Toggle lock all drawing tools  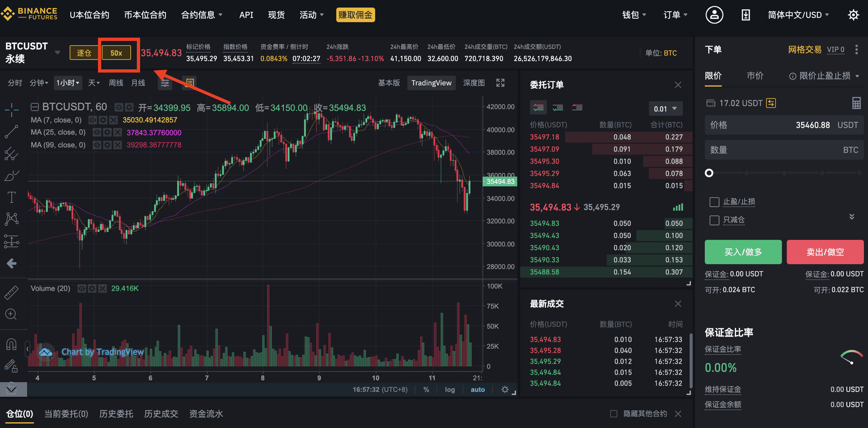(x=12, y=366)
